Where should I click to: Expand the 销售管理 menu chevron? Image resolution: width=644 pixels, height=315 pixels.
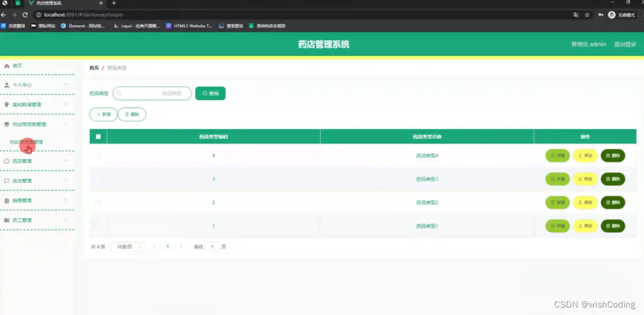(x=65, y=200)
